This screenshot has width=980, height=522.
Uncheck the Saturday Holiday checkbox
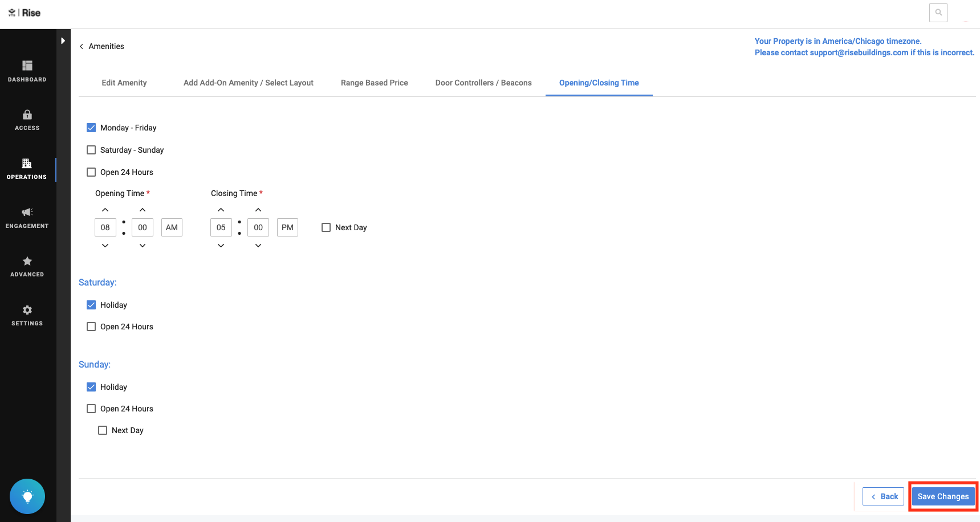click(91, 305)
